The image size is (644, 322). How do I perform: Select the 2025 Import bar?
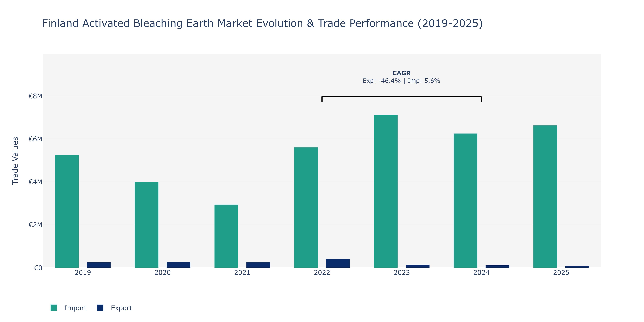(x=545, y=197)
